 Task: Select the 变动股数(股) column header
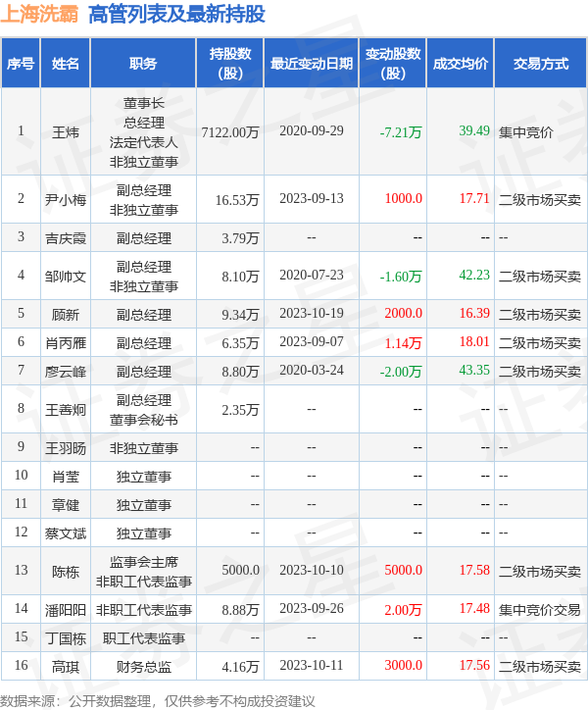393,64
